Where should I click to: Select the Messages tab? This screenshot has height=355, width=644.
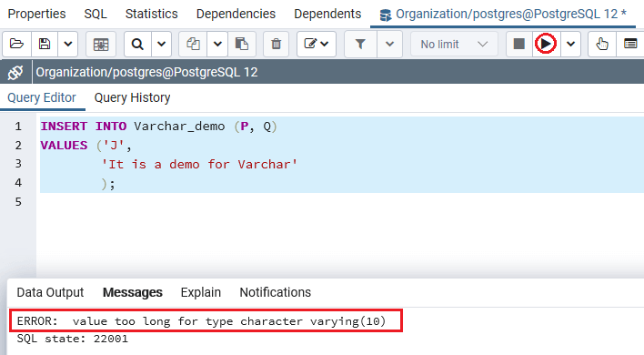click(133, 292)
